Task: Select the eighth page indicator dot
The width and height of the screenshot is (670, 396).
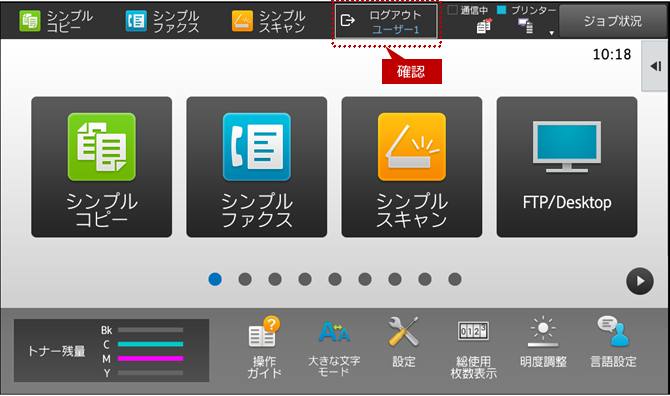Action: [x=425, y=279]
